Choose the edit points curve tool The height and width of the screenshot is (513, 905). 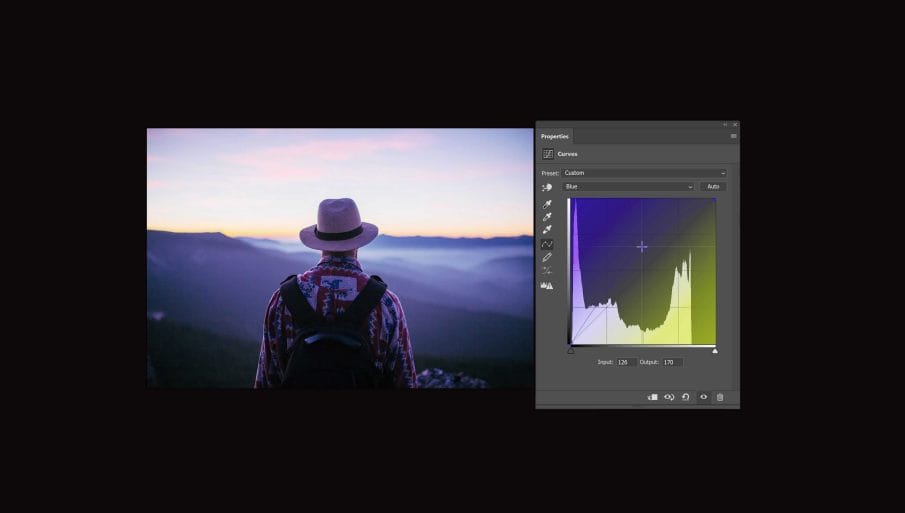[x=547, y=244]
